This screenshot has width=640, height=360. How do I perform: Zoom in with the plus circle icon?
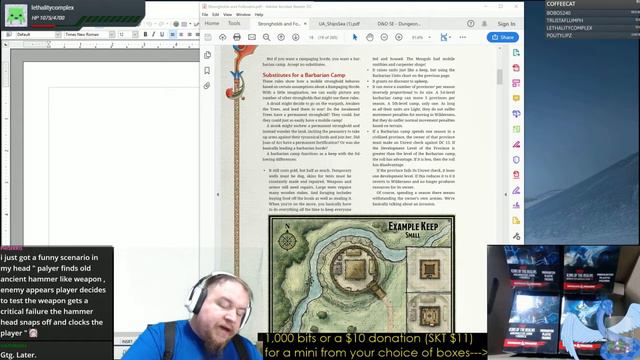[399, 37]
